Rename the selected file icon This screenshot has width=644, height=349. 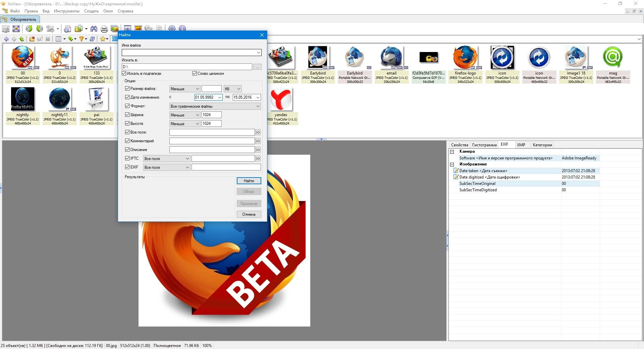(40, 39)
